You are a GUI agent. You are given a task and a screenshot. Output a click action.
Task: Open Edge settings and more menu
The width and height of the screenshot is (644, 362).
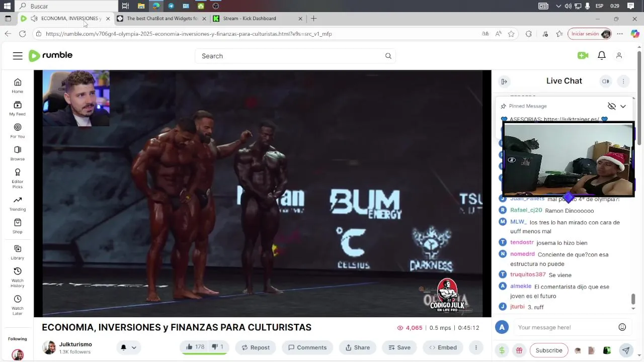tap(620, 34)
